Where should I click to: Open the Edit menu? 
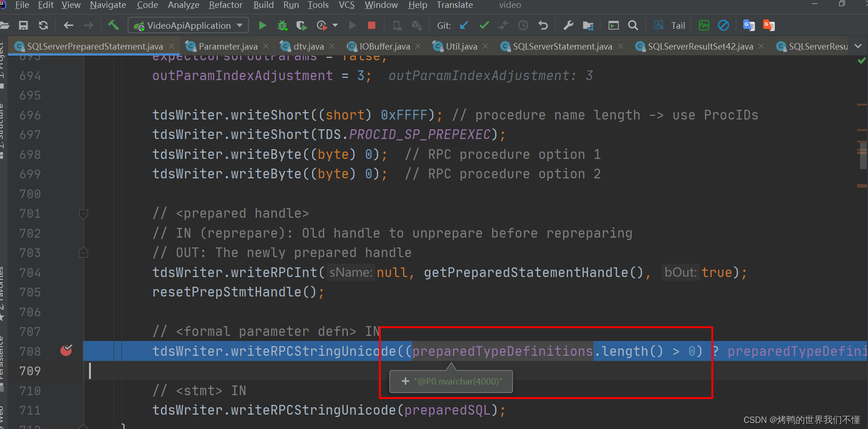(x=45, y=5)
